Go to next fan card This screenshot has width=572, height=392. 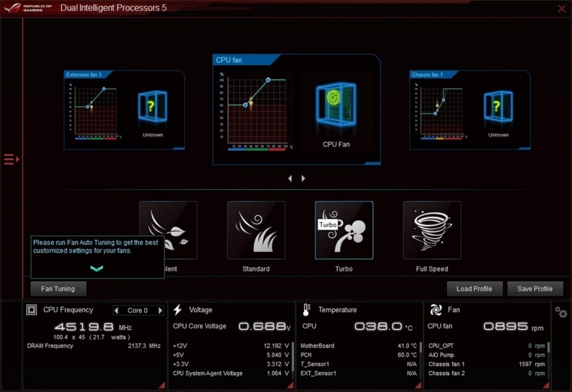(303, 178)
